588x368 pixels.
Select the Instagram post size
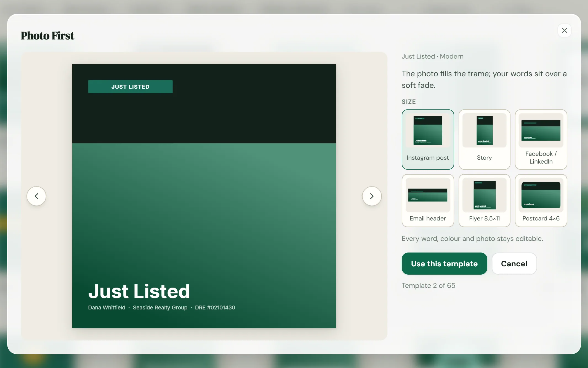[x=428, y=140]
